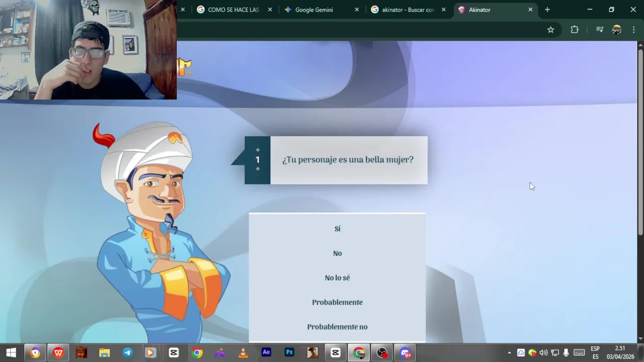
Task: Open OBS Studio from the taskbar
Action: pos(382,353)
